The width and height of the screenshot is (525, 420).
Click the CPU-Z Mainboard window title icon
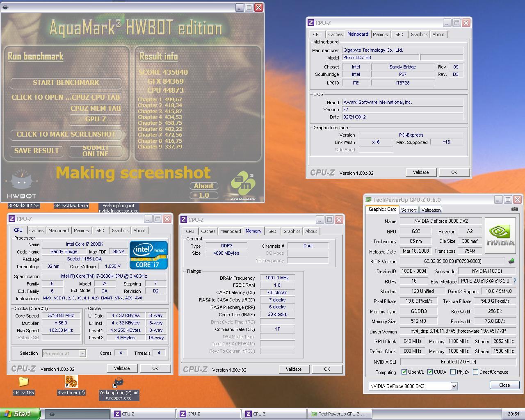(311, 23)
